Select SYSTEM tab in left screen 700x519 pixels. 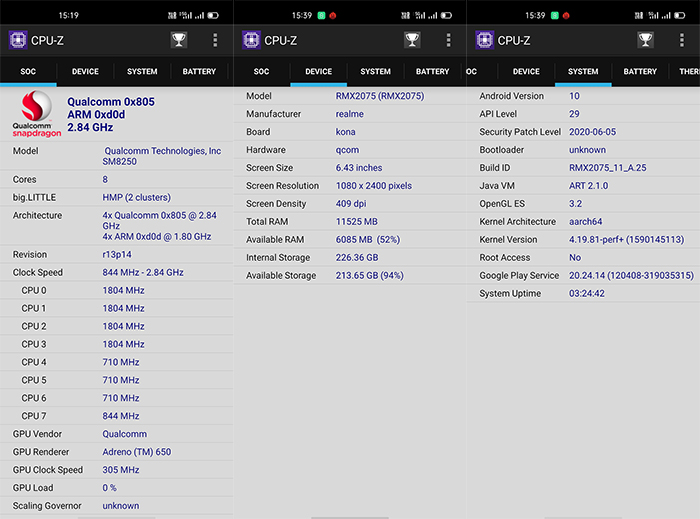pos(142,71)
